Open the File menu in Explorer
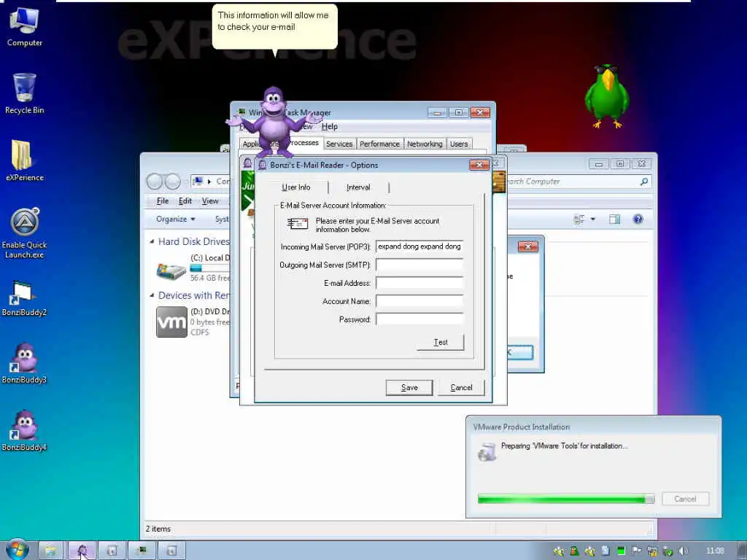Screen dimensions: 747x560 tap(163, 201)
